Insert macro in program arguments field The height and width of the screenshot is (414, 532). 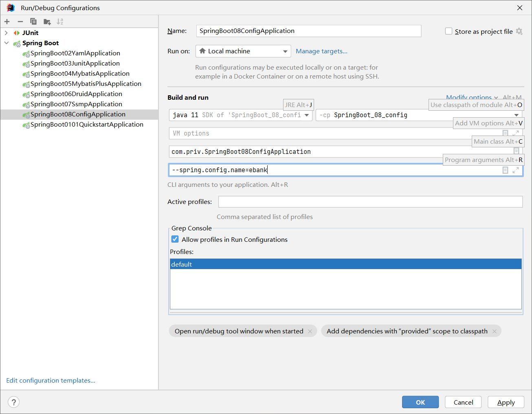click(x=506, y=170)
